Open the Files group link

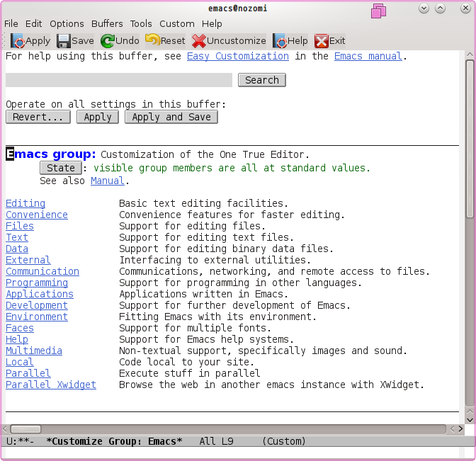click(x=20, y=226)
